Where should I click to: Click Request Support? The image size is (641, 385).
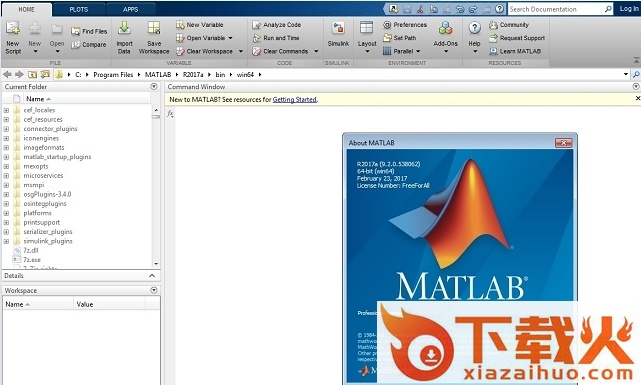coord(517,38)
